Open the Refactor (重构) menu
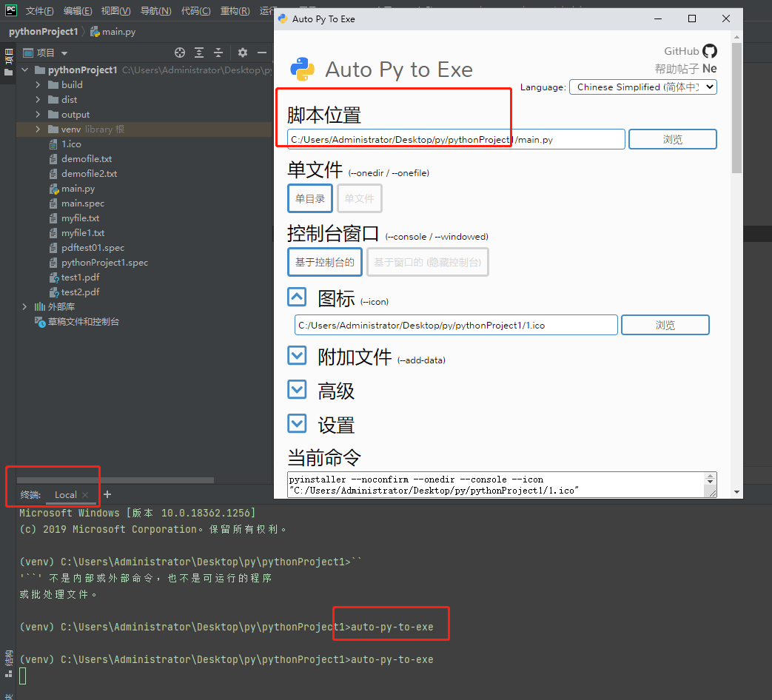This screenshot has height=700, width=772. coord(235,11)
